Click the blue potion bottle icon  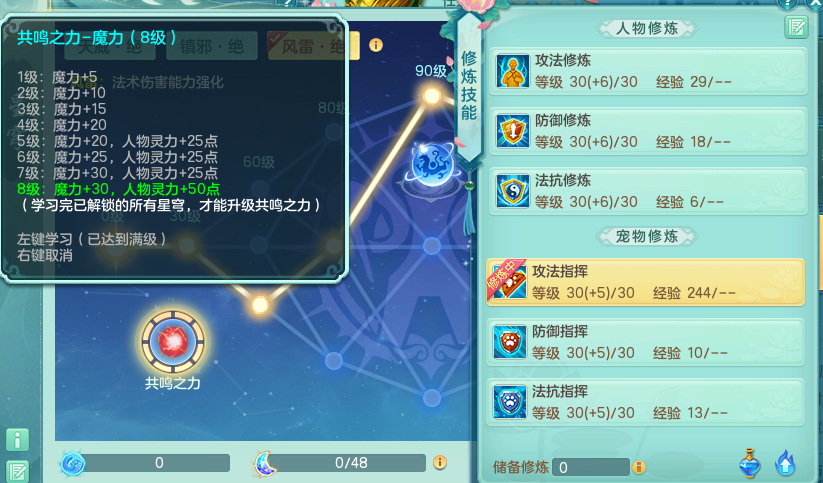[x=750, y=464]
